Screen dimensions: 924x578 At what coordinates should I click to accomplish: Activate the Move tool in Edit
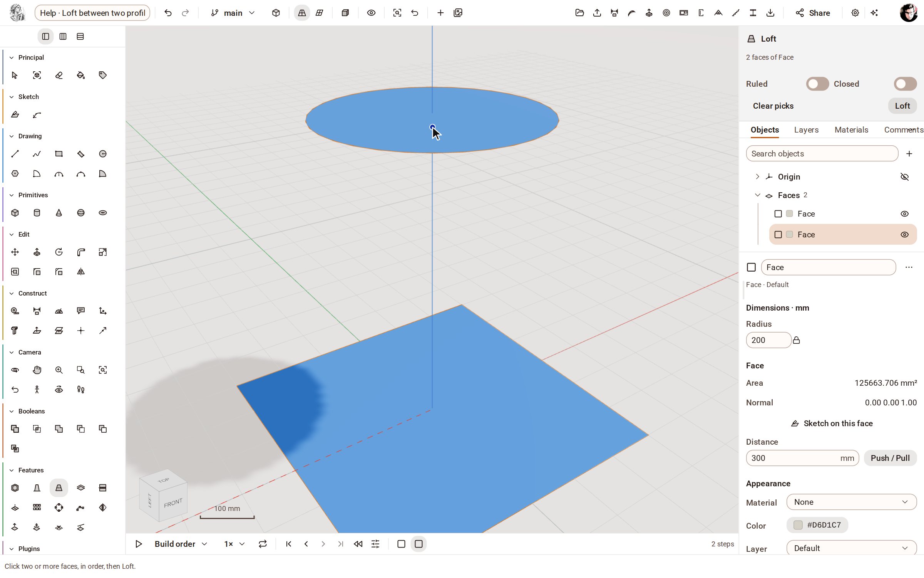pos(15,252)
